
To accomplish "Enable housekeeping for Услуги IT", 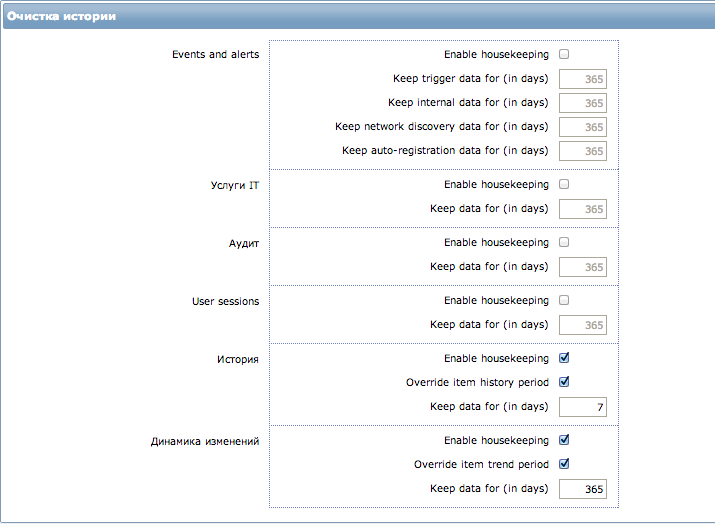I will (564, 184).
